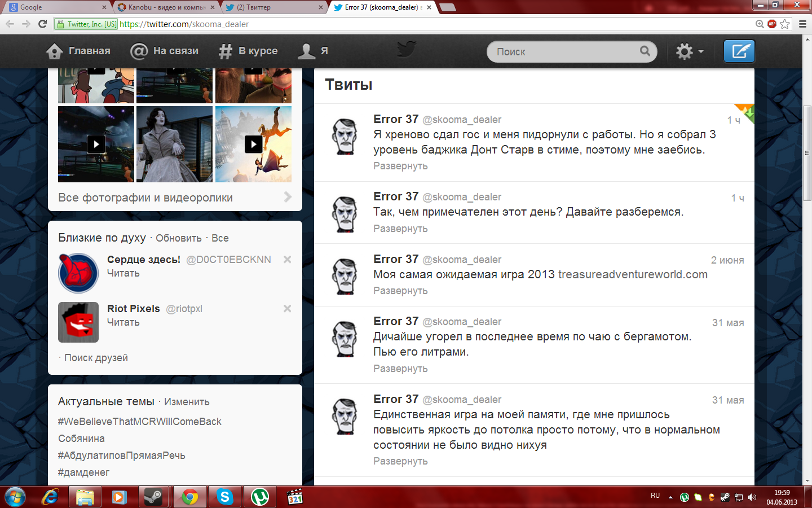Open Riot Pixels profile avatar
812x508 pixels.
click(x=78, y=322)
